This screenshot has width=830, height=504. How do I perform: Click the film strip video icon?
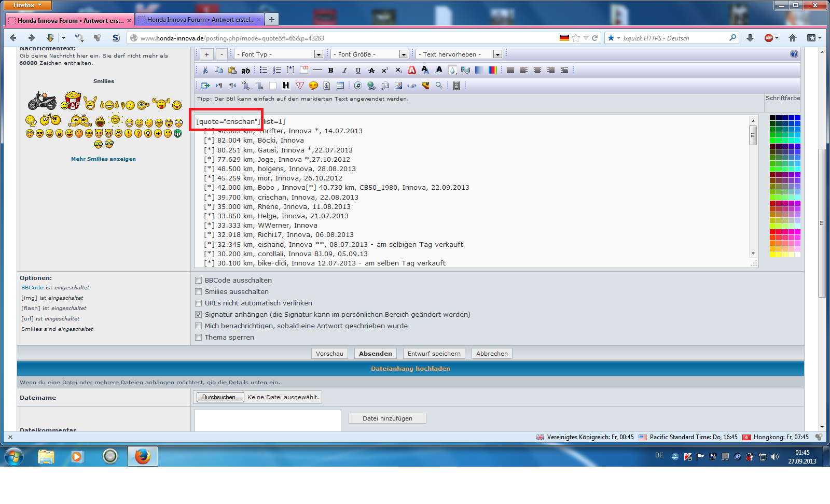click(457, 86)
